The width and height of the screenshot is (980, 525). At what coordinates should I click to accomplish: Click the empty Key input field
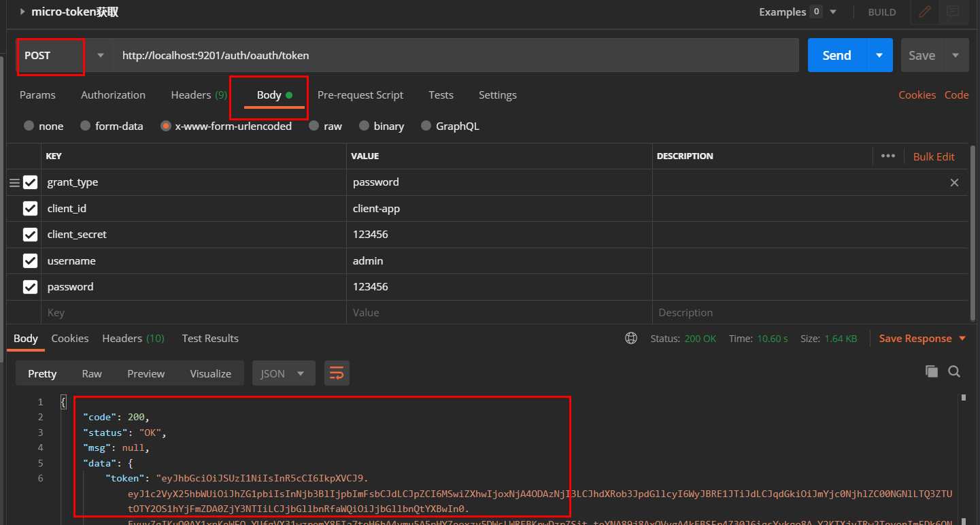coord(194,313)
